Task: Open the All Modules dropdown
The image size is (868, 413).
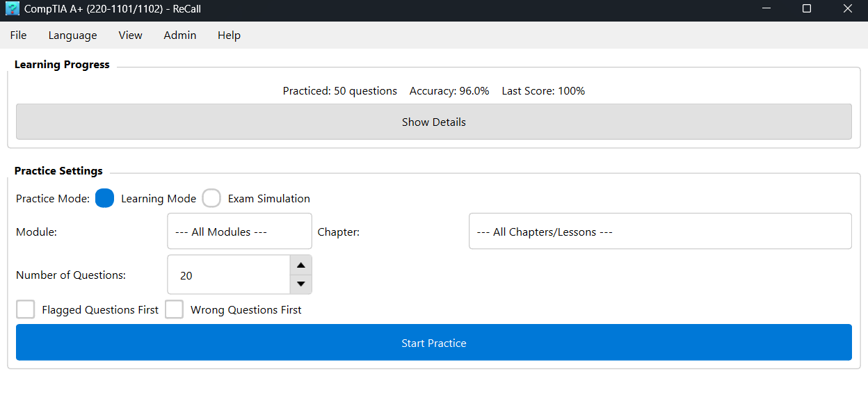Action: [x=239, y=232]
